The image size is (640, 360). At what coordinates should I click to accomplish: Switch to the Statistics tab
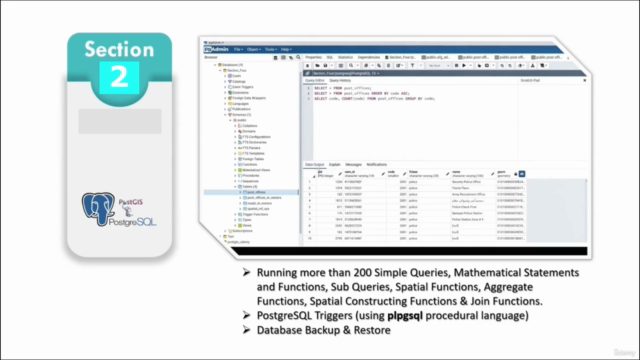pos(345,58)
